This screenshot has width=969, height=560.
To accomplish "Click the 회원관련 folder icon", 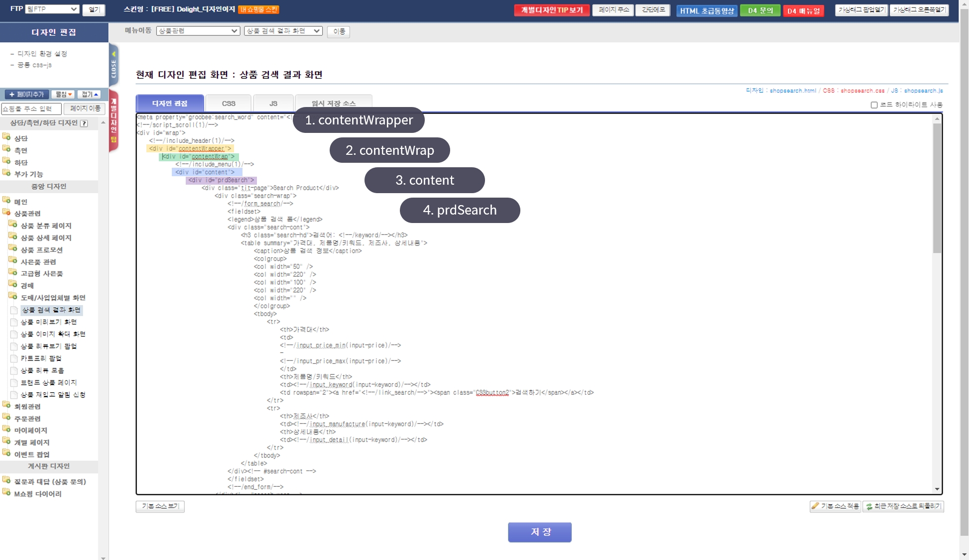I will tap(6, 405).
